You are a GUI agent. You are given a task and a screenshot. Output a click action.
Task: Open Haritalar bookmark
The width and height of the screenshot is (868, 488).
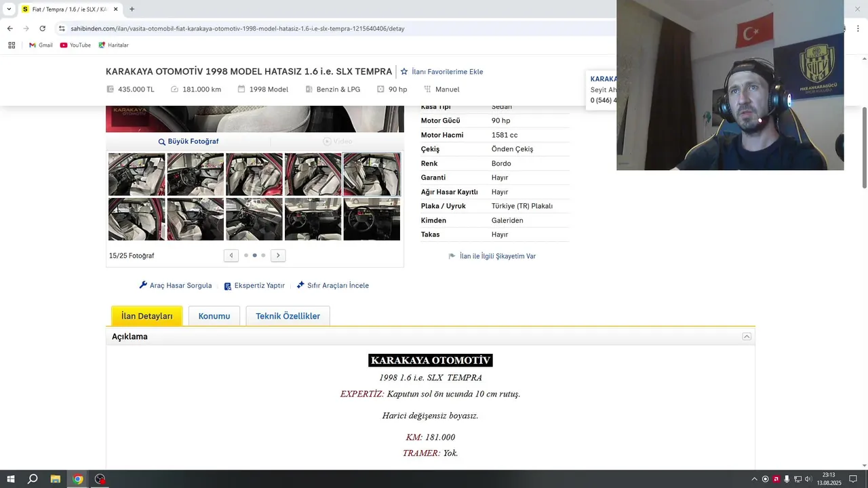pyautogui.click(x=113, y=45)
